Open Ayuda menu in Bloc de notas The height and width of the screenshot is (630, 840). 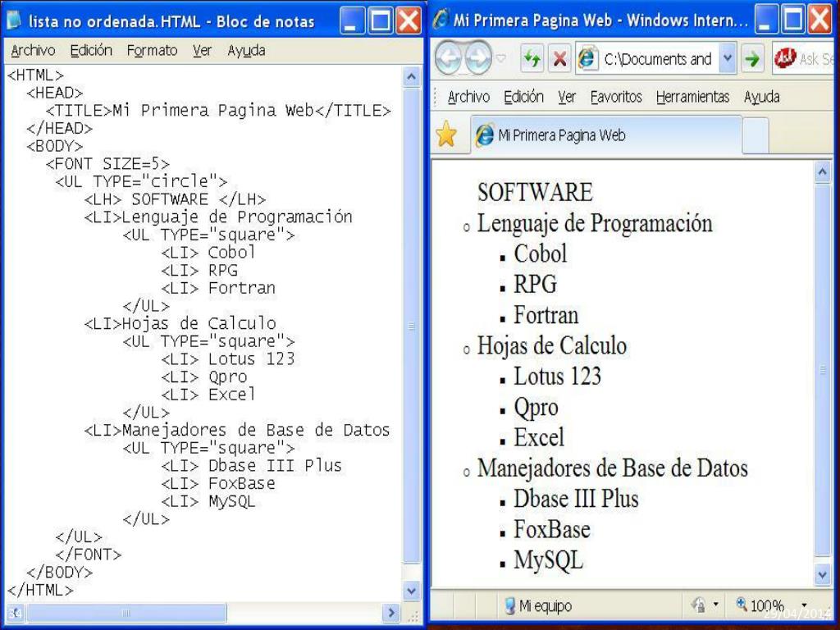[246, 50]
